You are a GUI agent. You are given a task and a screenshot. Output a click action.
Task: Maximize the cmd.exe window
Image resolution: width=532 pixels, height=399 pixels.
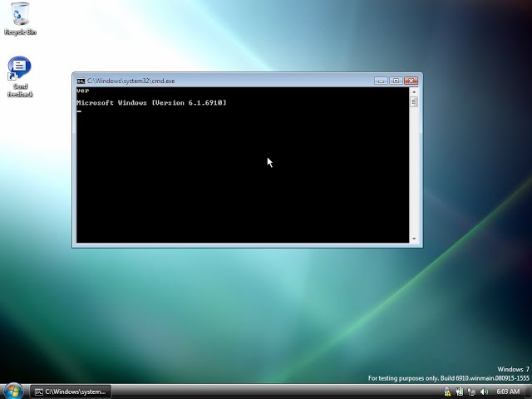(x=396, y=81)
